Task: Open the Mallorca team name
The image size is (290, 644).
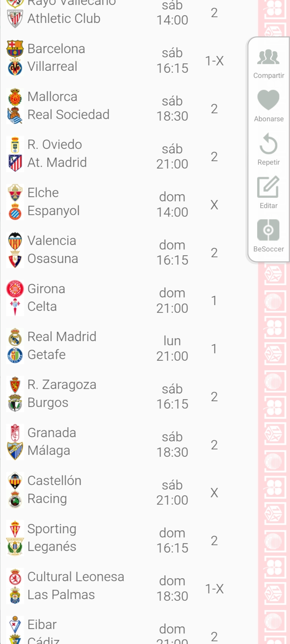Action: pos(52,97)
